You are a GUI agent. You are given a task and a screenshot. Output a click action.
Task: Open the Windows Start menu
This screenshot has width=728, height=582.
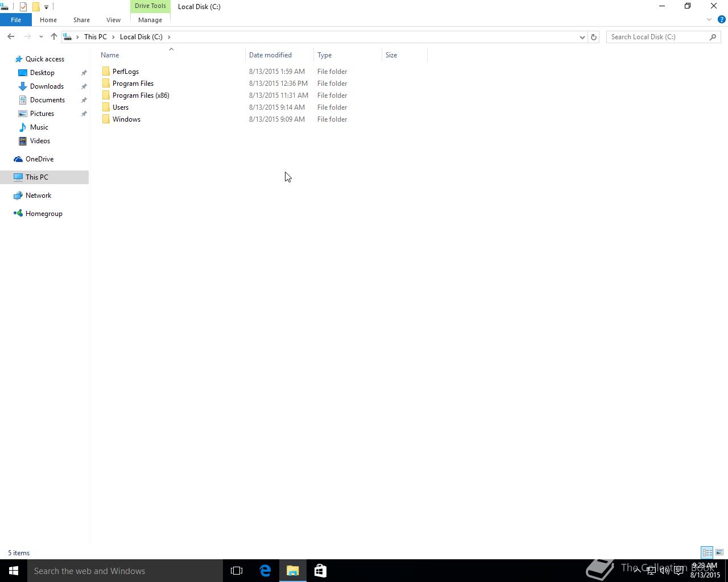coord(14,571)
